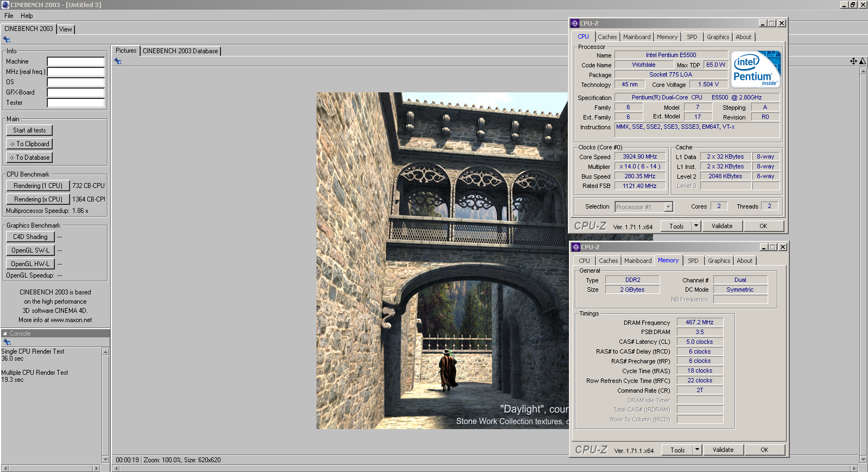Screen dimensions: 868x472
Task: Click the OS input field
Action: 75,82
